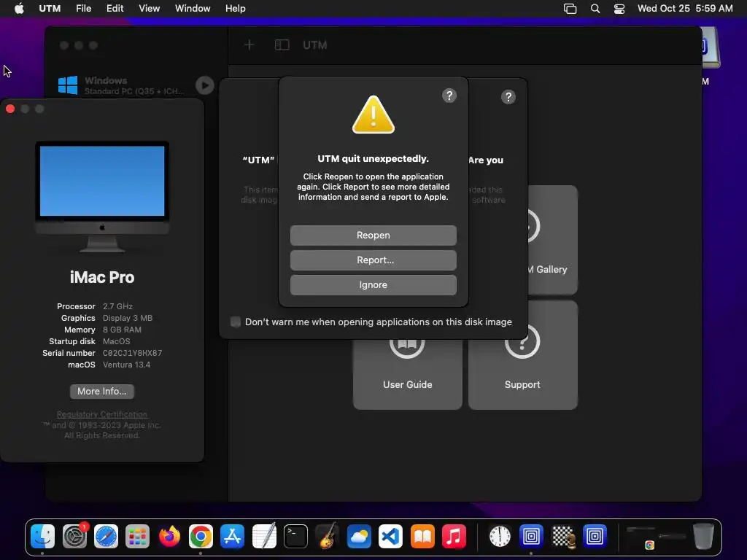Check Don't warn me when opening applications
747x560 pixels.
236,322
